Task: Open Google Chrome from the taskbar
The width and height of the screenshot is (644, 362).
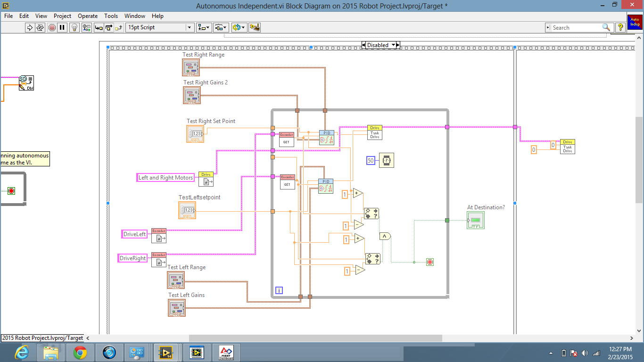Action: (x=79, y=353)
